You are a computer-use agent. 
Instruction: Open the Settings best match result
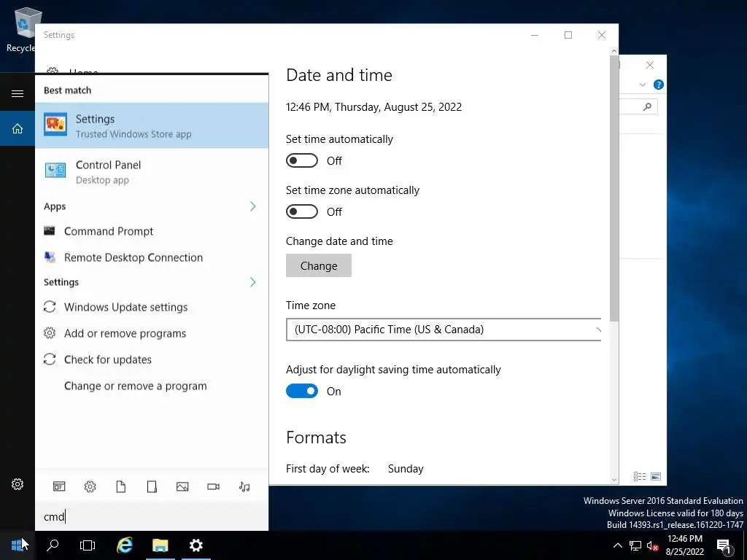(152, 125)
